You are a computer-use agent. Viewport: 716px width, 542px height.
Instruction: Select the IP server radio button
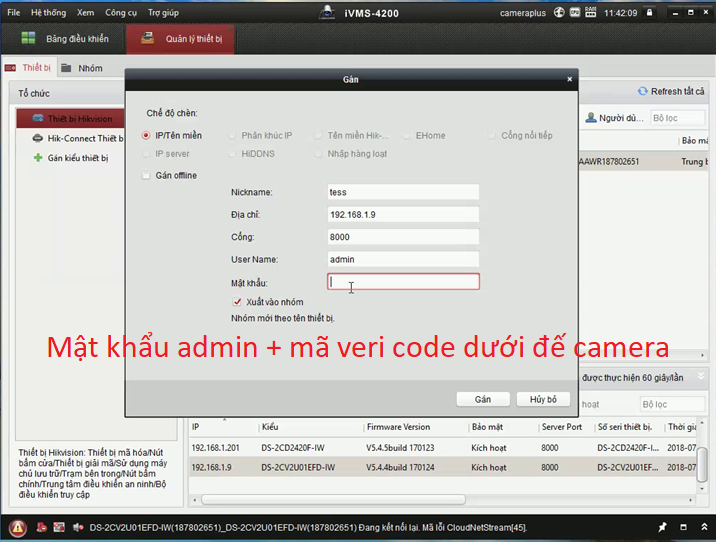click(146, 154)
